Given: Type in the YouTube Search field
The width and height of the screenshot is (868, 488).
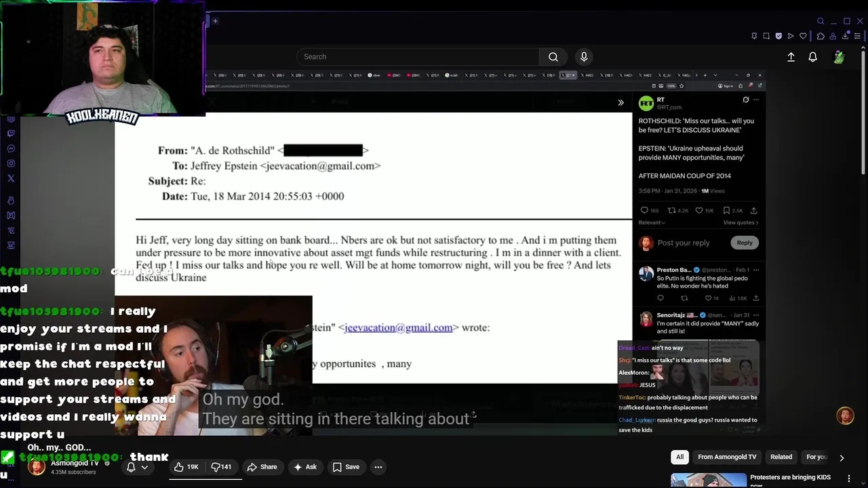Looking at the screenshot, I should tap(418, 57).
